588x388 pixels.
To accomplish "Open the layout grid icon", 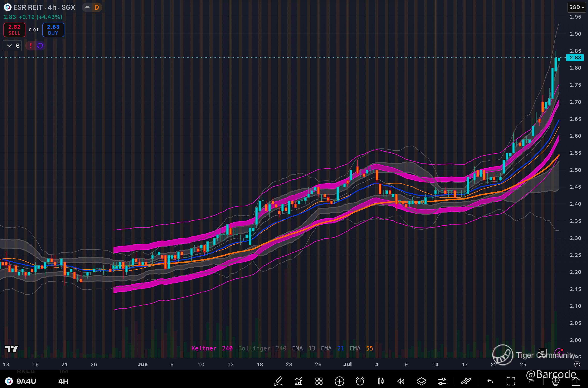I will coord(319,381).
